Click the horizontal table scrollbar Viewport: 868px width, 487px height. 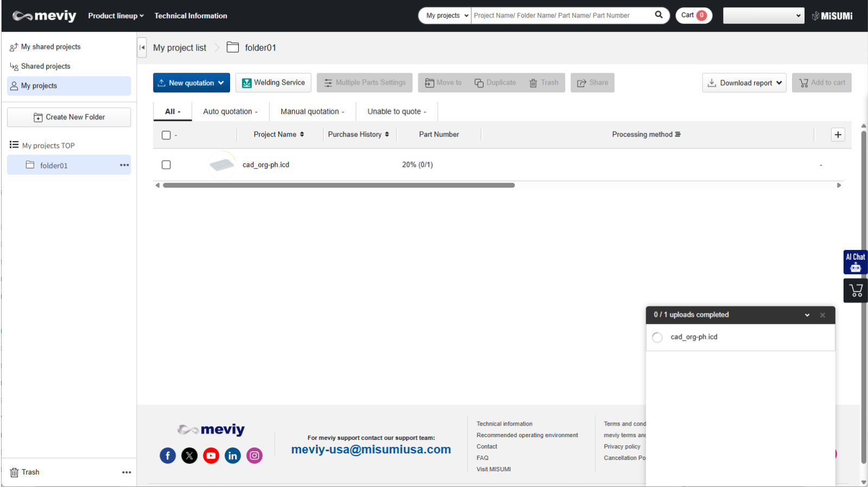pos(339,185)
